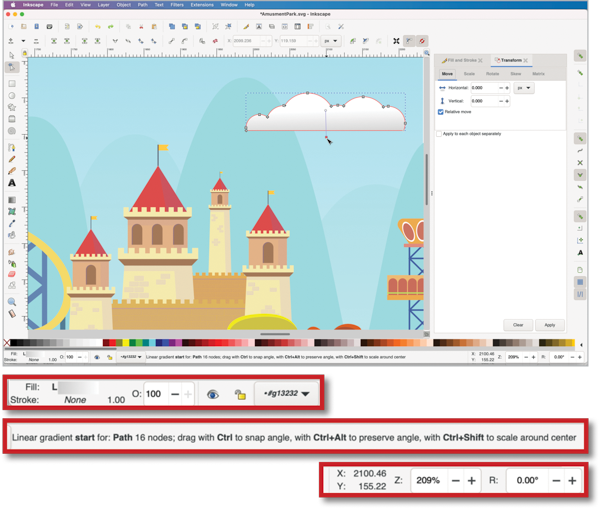Select the Pencil freehand tool
600x509 pixels.
pos(12,159)
